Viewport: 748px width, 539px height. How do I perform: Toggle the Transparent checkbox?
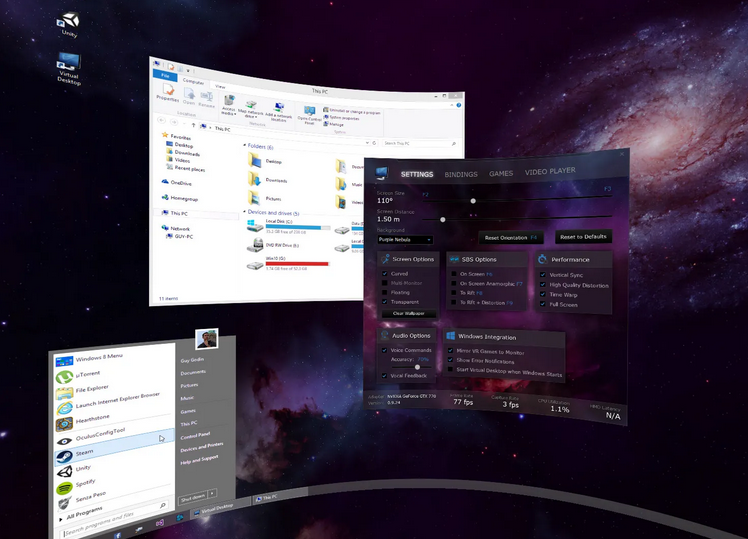(x=384, y=301)
